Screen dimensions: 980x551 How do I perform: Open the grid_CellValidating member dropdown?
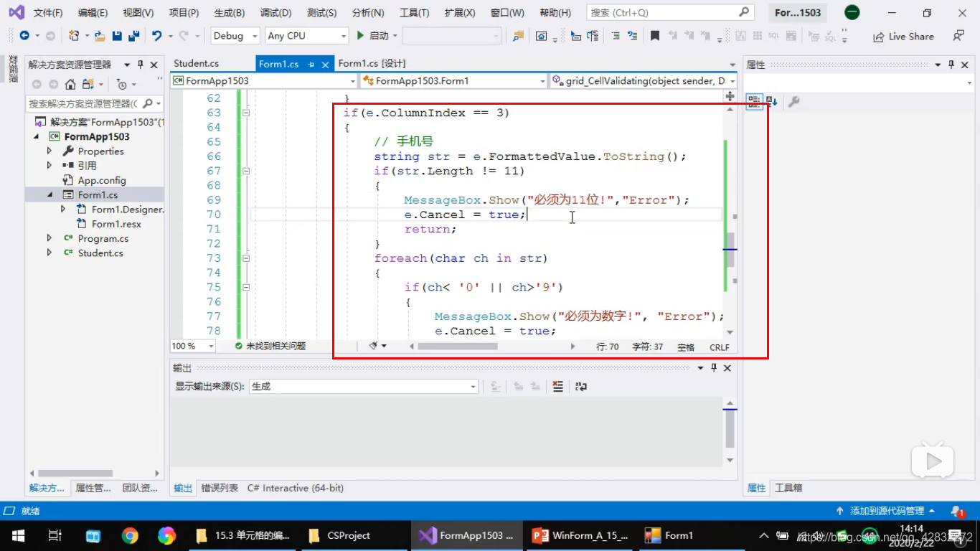coord(644,81)
